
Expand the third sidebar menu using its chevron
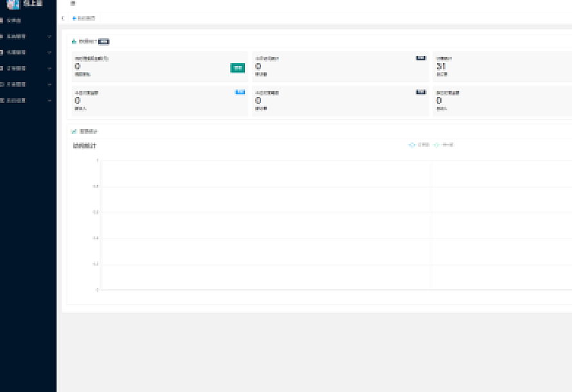pos(49,53)
